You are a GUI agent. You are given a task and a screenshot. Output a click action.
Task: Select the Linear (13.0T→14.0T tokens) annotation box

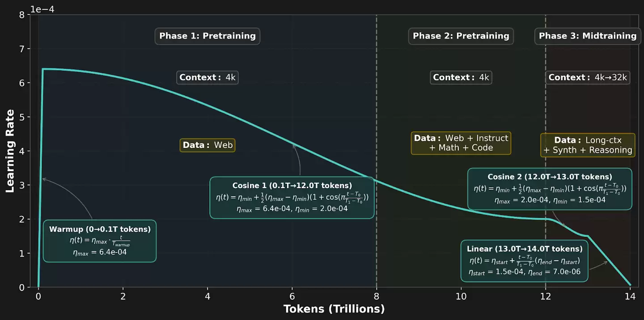point(525,261)
